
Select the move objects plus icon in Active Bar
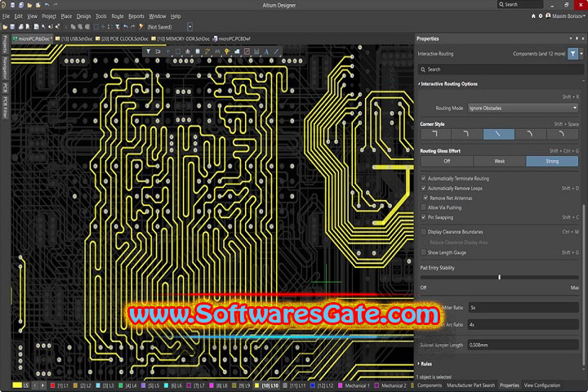pos(168,51)
